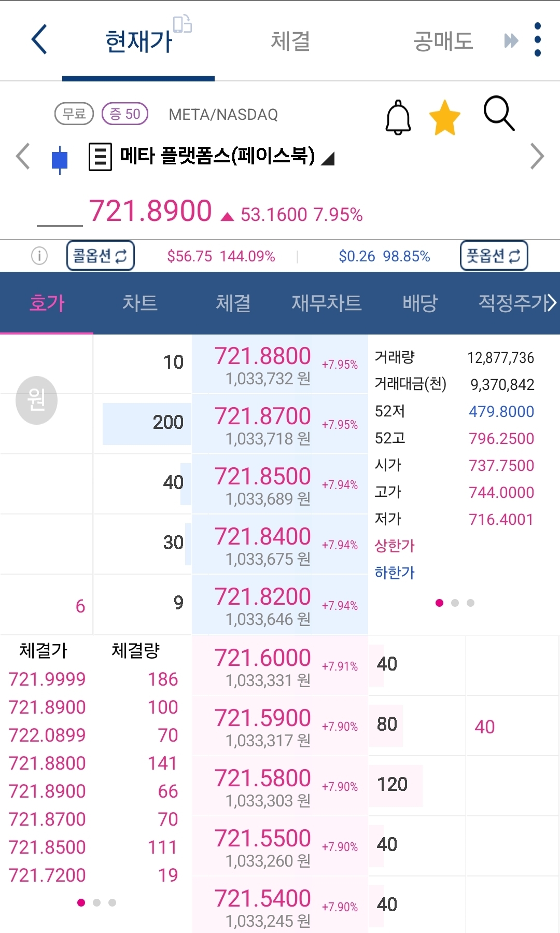Tap the 풋옵션 button
Screen dimensions: 560x933
494,256
